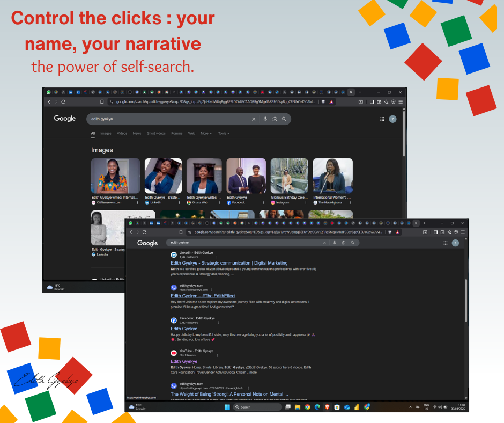Open the LinkedIn 'Strategic communication | Digital Marketing' result
The image size is (504, 423).
point(229,263)
